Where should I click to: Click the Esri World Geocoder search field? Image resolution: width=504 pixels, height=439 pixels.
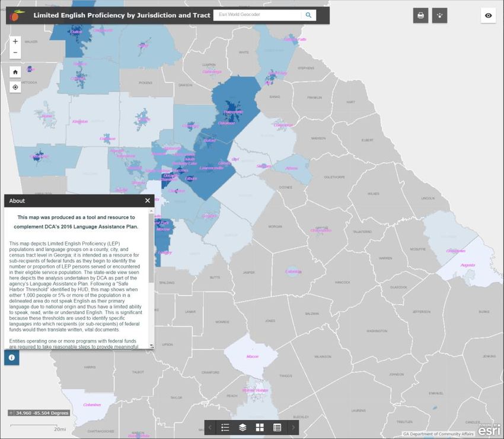[256, 15]
